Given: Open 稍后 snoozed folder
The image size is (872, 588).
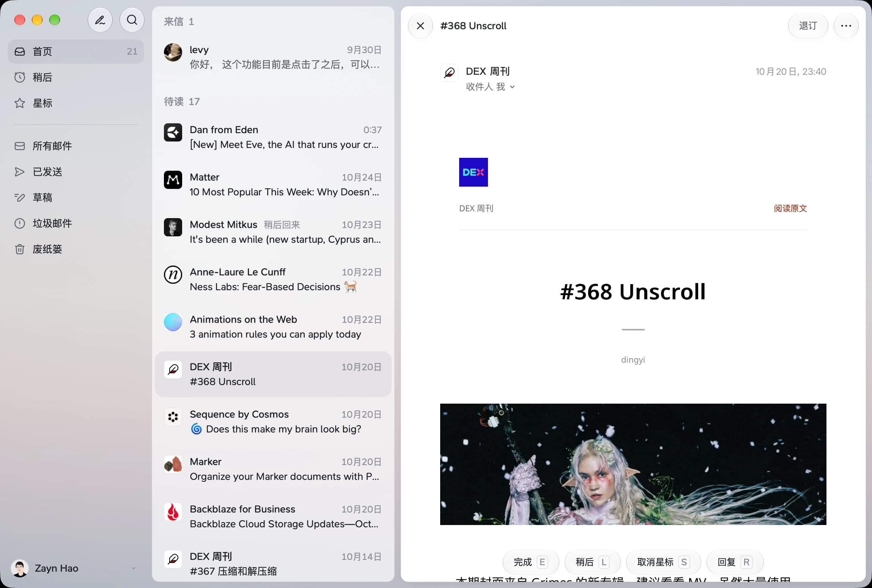Looking at the screenshot, I should pos(76,77).
